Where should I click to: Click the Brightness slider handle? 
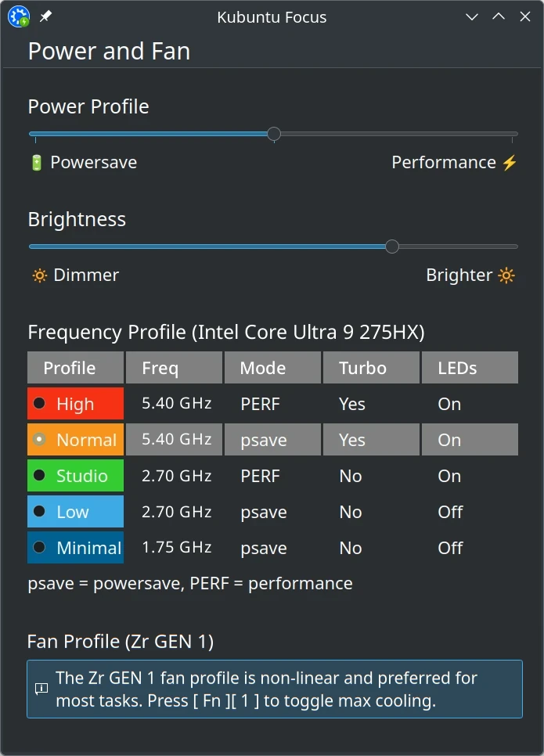click(392, 247)
